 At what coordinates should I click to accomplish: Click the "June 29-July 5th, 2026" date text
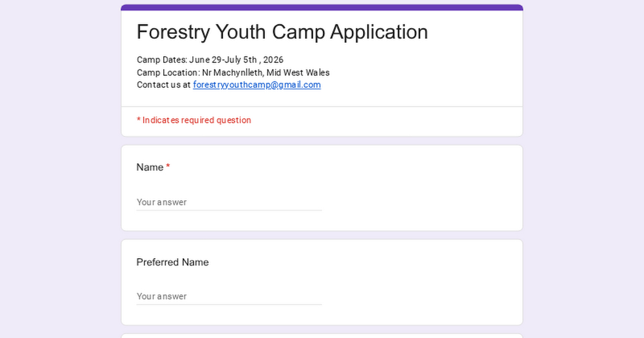pos(236,60)
